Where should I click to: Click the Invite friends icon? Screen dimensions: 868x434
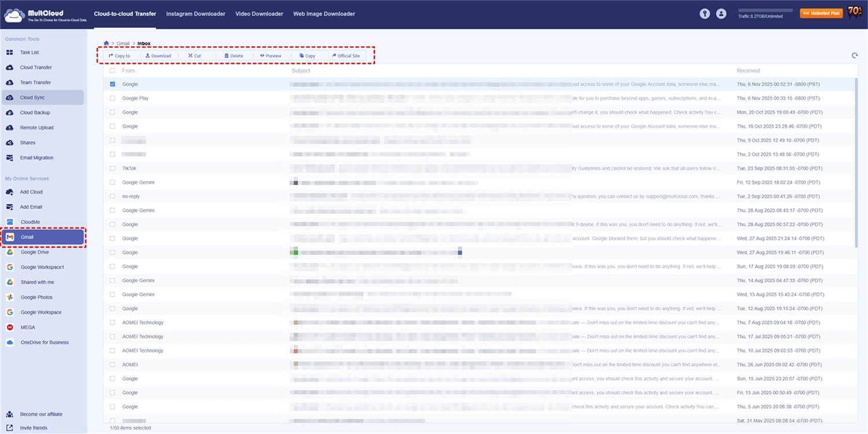(9, 428)
